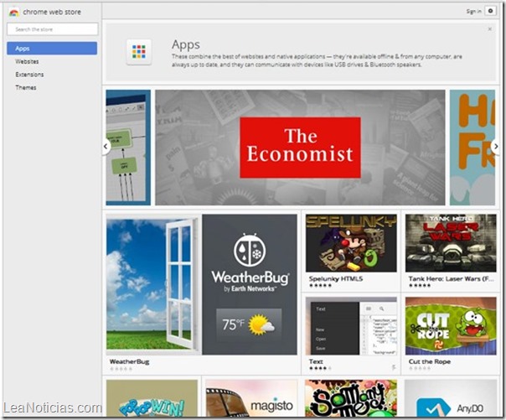Choose the Cut the Rope thumbnail

450,327
